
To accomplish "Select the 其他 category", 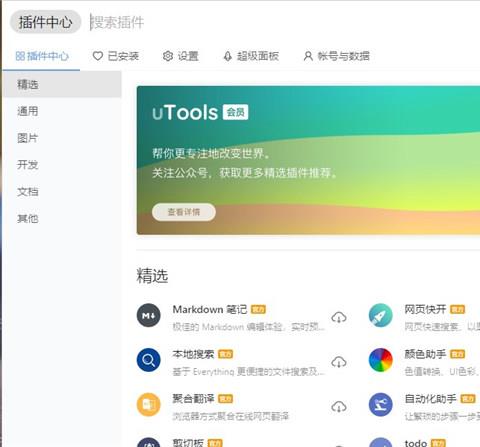I will point(62,219).
